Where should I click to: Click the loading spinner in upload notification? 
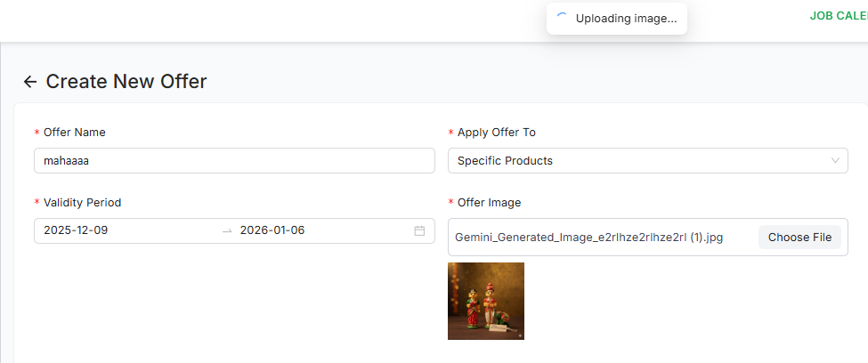click(x=562, y=17)
